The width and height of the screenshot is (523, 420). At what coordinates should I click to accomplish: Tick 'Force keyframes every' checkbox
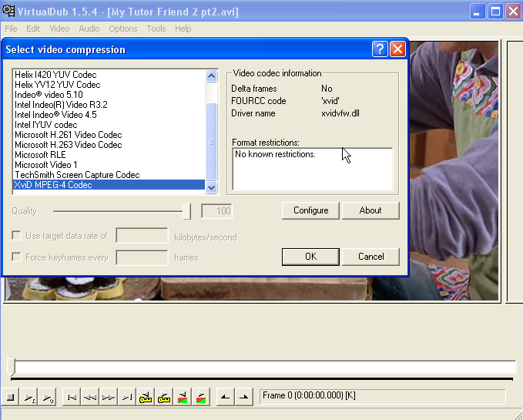[x=16, y=257]
